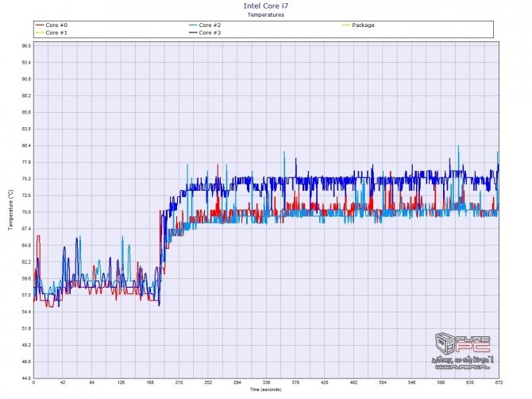532x399 pixels.
Task: Click the red Core #0 legend line
Action: point(40,25)
